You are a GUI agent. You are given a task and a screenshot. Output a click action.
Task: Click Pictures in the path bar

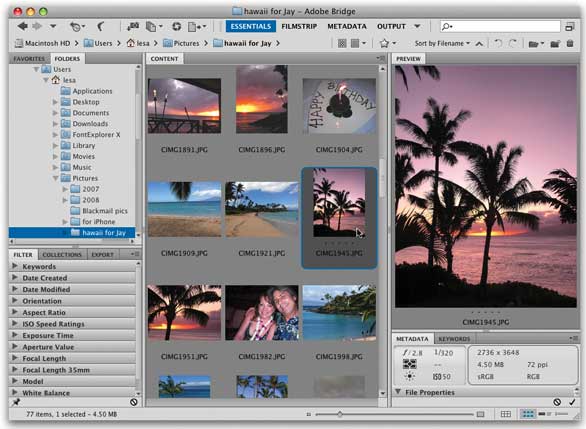click(x=182, y=43)
